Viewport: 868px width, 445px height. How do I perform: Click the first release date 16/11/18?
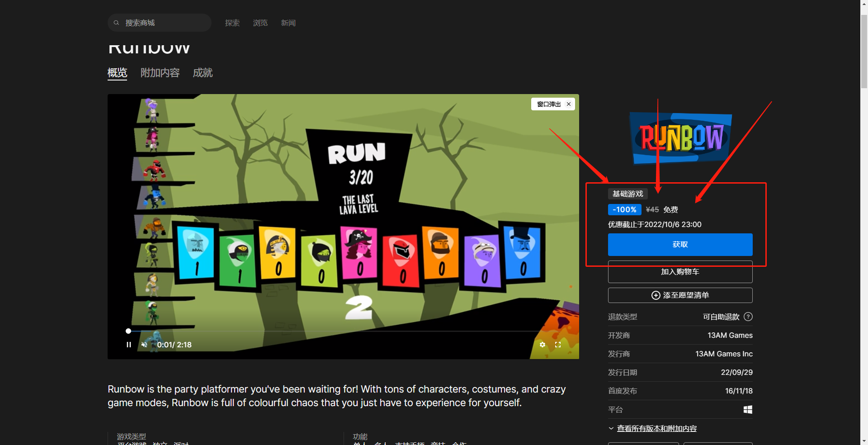pyautogui.click(x=739, y=391)
